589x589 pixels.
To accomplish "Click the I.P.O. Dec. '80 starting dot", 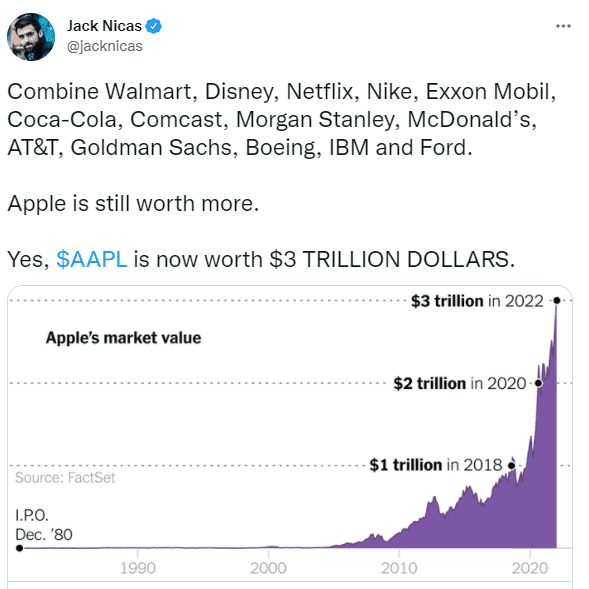I will (x=20, y=548).
